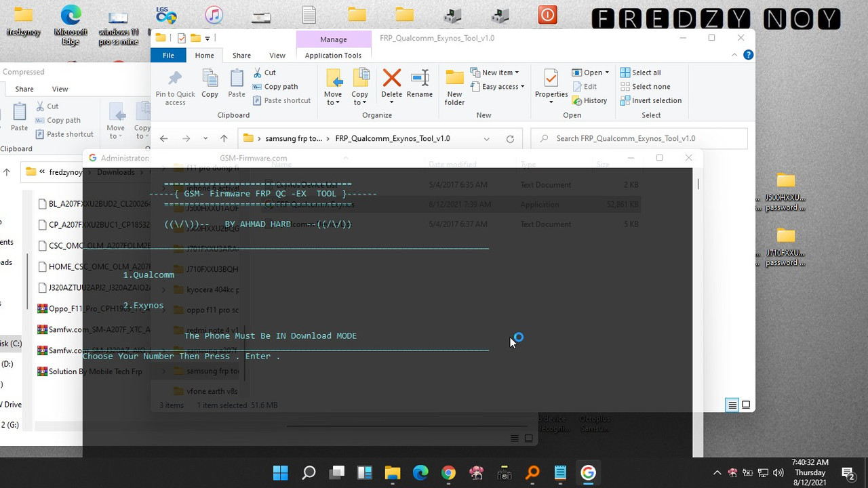Screen dimensions: 868x488
Task: Open Widgets from the taskbar
Action: tap(365, 472)
